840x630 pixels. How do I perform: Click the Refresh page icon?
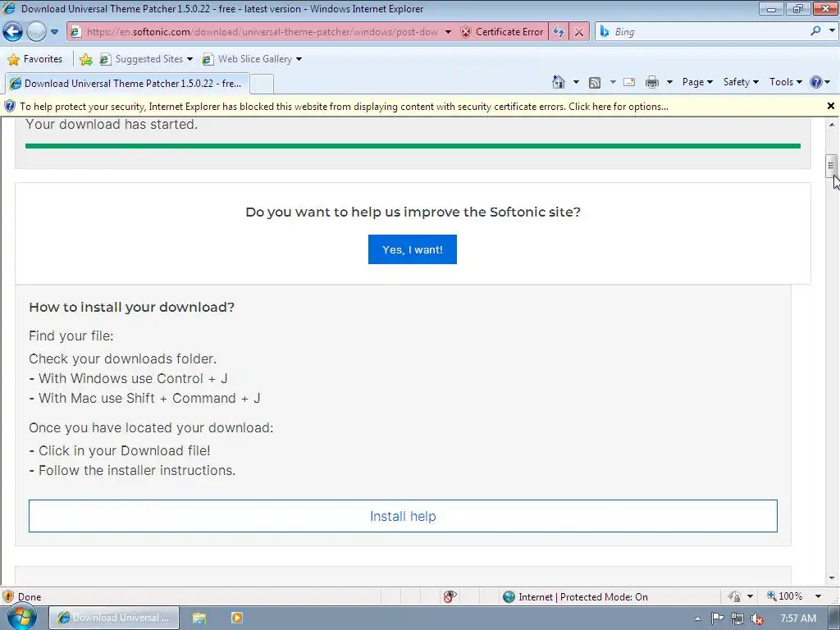(559, 32)
